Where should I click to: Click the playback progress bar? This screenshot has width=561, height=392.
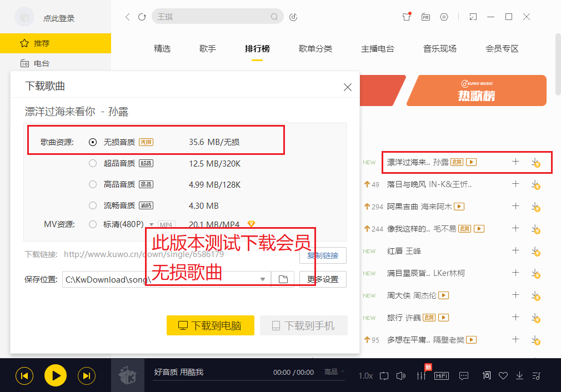249,380
